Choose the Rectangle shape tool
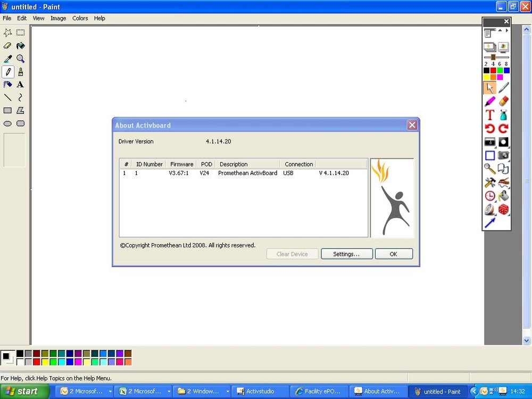 [8, 111]
